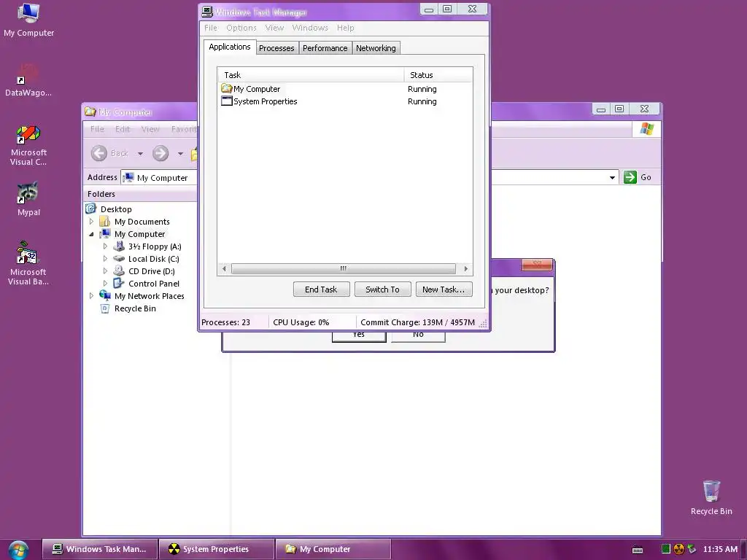Screen dimensions: 747x560
Task: Open the Edit menu in My Computer window
Action: 123,129
